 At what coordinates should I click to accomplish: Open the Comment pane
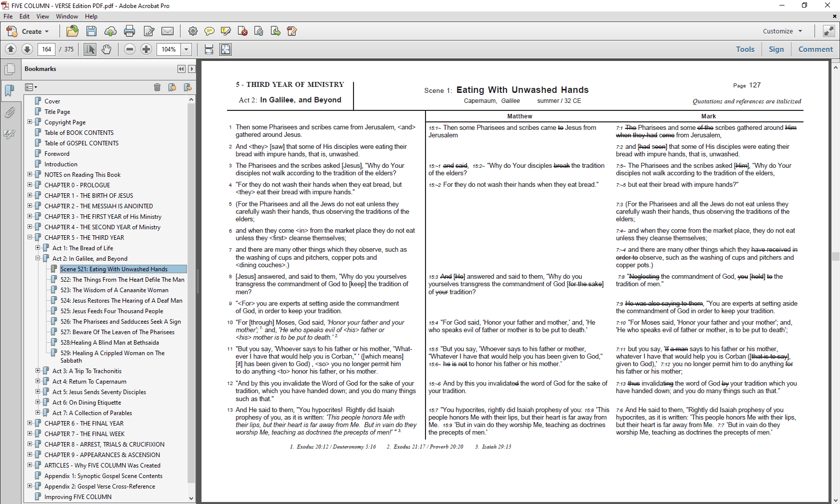pos(815,49)
